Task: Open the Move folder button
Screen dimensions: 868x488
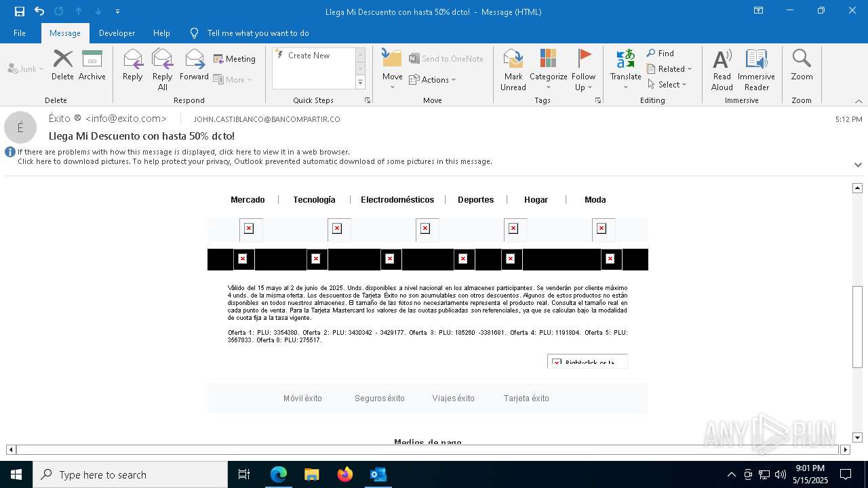Action: pyautogui.click(x=393, y=70)
